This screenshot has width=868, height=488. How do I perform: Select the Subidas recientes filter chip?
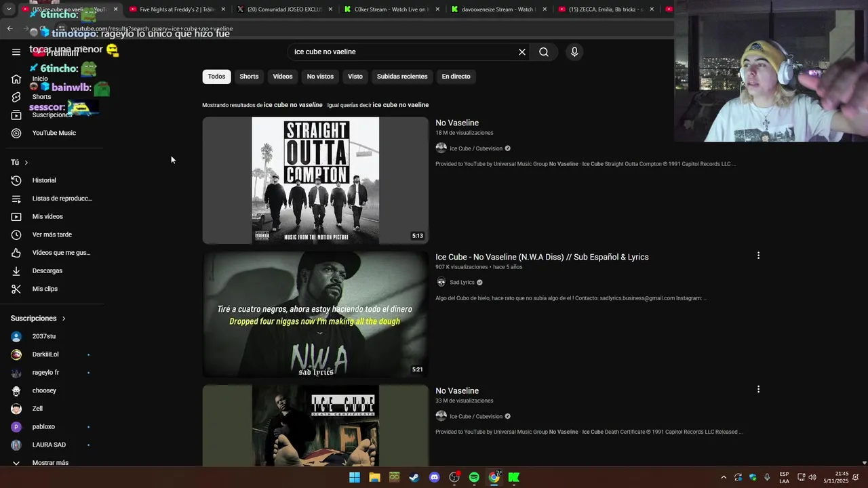pos(402,77)
